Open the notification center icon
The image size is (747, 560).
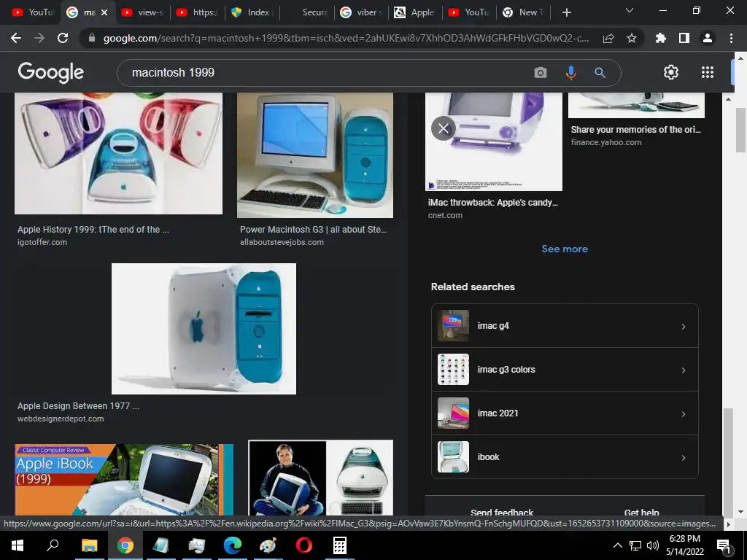724,545
